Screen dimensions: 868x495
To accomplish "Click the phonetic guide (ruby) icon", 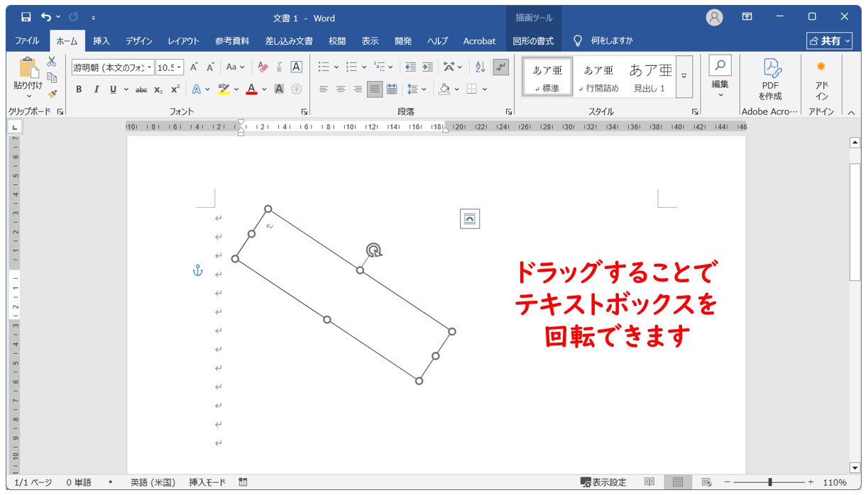I will click(280, 67).
